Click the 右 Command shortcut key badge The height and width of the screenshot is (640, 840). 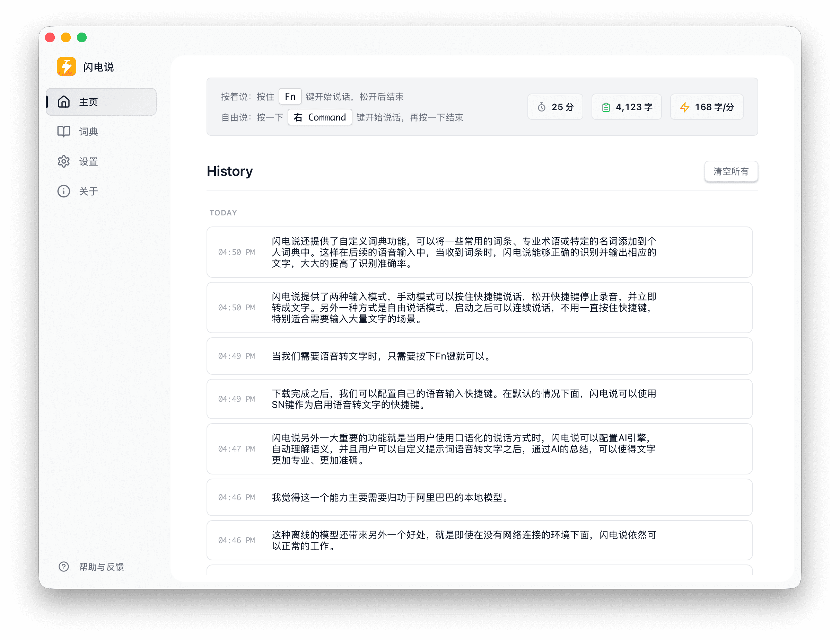click(320, 117)
